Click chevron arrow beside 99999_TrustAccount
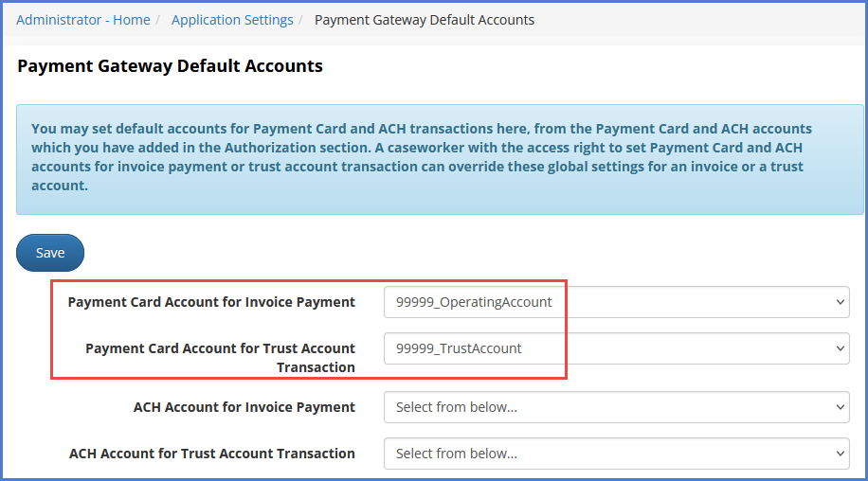 click(840, 348)
